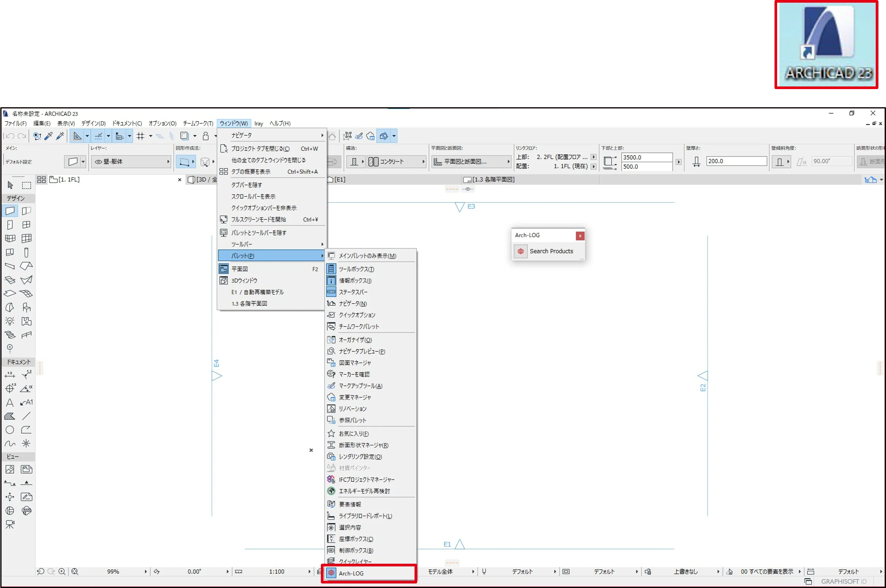Click the wall top offset 3500.0 field
The width and height of the screenshot is (886, 588).
click(647, 157)
